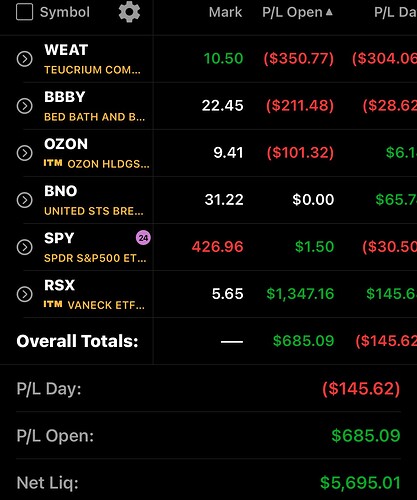Screen dimensions: 417x500
Task: Open the column settings gear icon
Action: click(x=129, y=12)
